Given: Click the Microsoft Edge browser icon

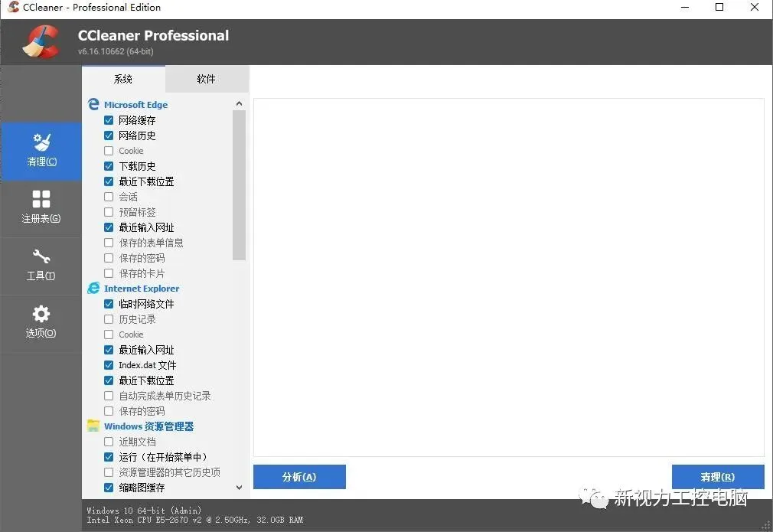Looking at the screenshot, I should pos(93,105).
